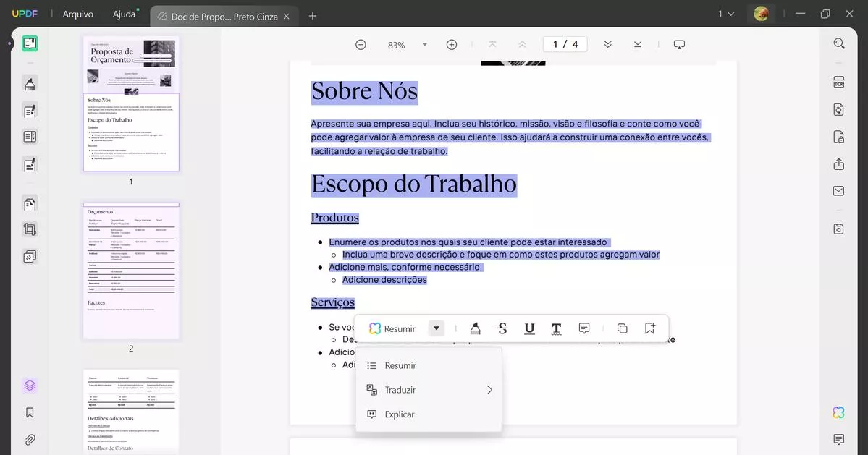Select the comment markup tool in left sidebar
This screenshot has height=455, width=868.
30,83
